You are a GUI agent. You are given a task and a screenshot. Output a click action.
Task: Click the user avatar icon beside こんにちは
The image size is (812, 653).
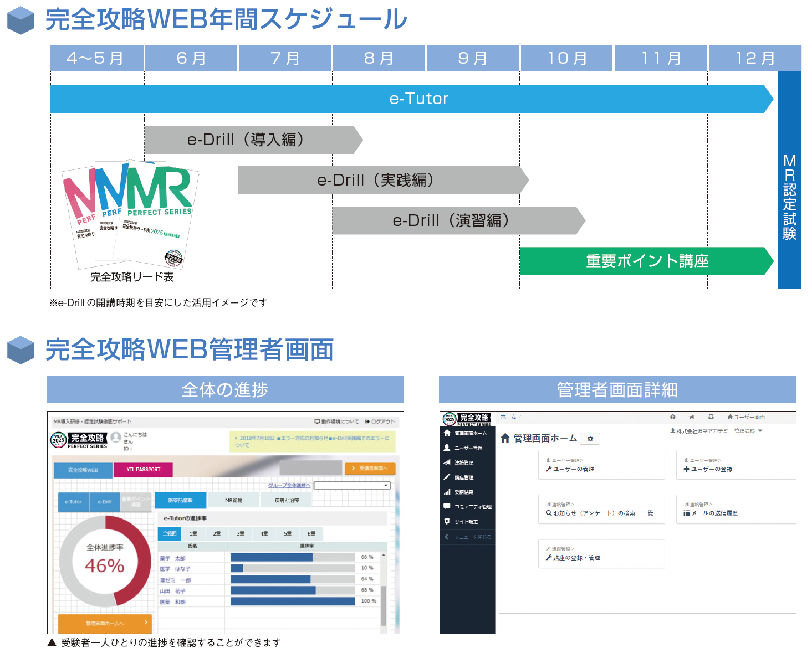(116, 437)
